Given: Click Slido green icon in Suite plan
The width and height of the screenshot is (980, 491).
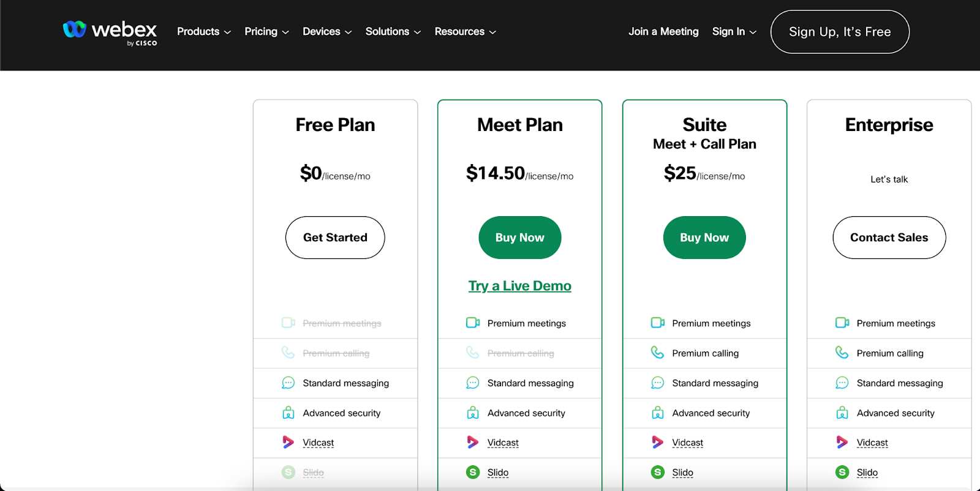Looking at the screenshot, I should pos(658,472).
